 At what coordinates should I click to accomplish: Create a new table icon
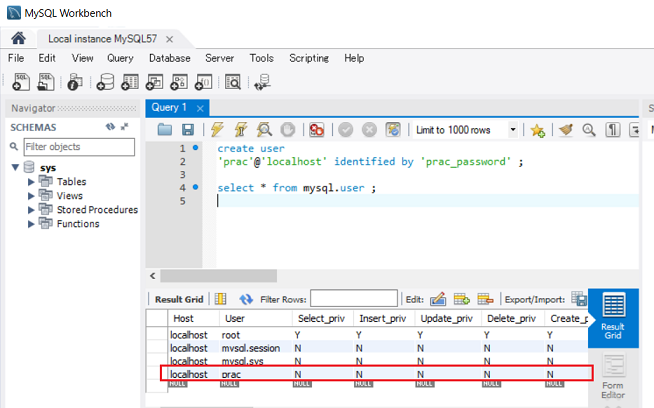click(130, 82)
